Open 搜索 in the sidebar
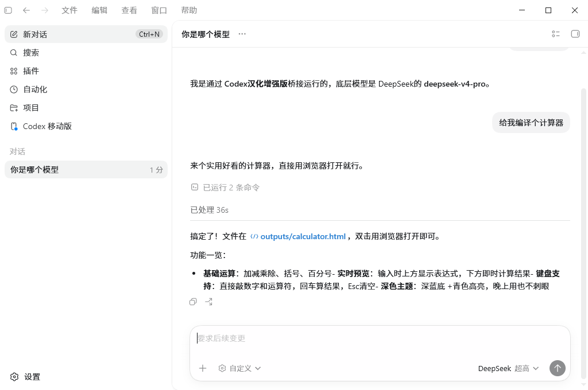This screenshot has height=390, width=588. point(86,52)
